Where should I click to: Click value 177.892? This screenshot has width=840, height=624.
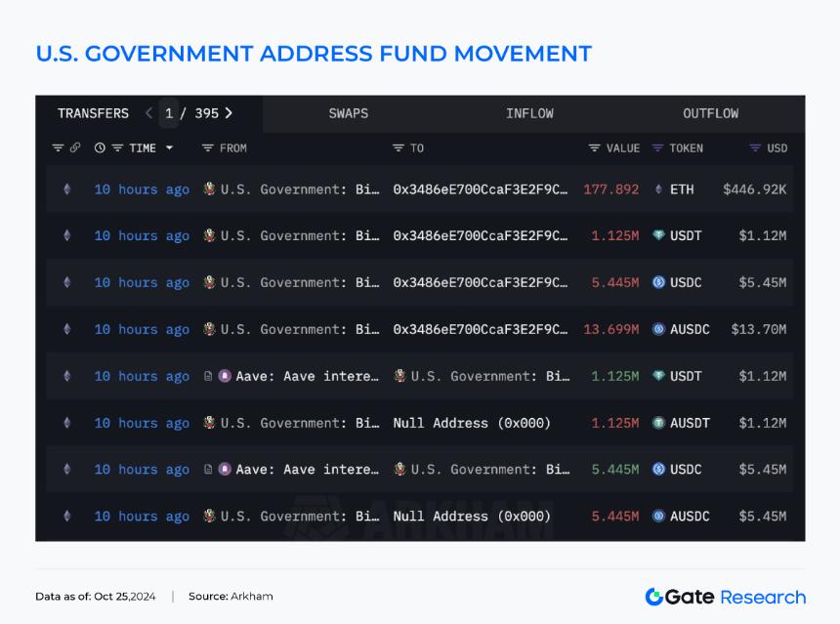tap(610, 189)
